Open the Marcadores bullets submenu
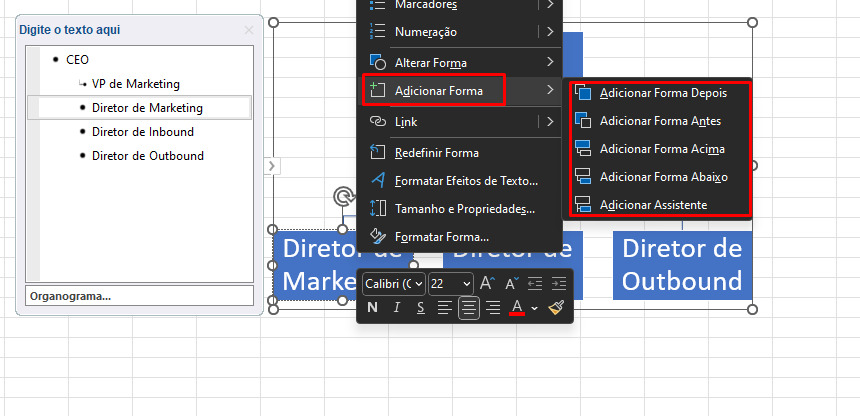This screenshot has width=860, height=416. click(460, 5)
